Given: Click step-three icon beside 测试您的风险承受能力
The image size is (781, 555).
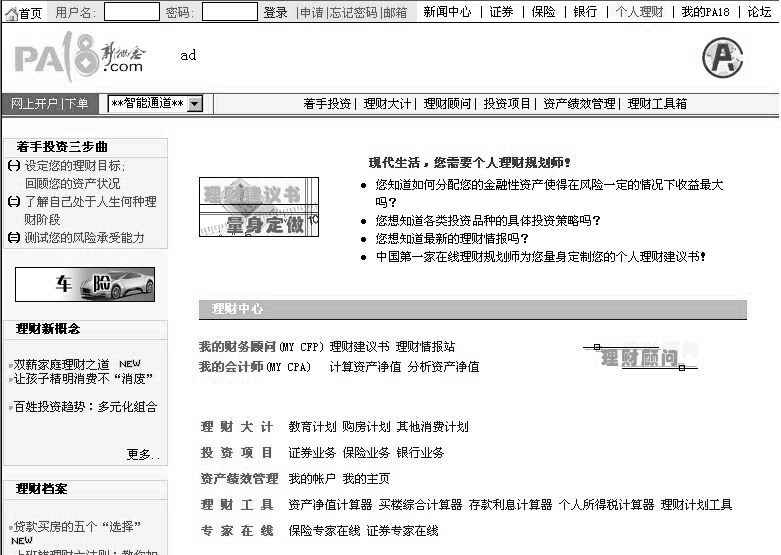Looking at the screenshot, I should tap(14, 238).
